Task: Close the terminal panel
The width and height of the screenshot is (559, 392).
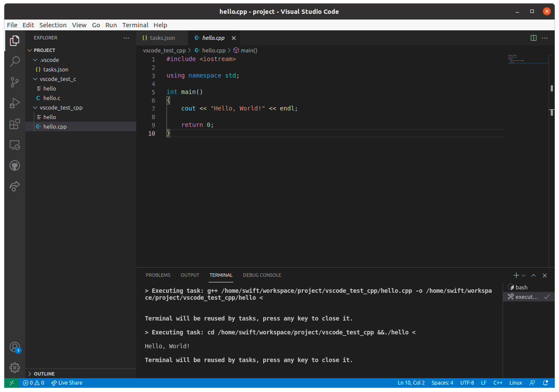Action: click(545, 275)
